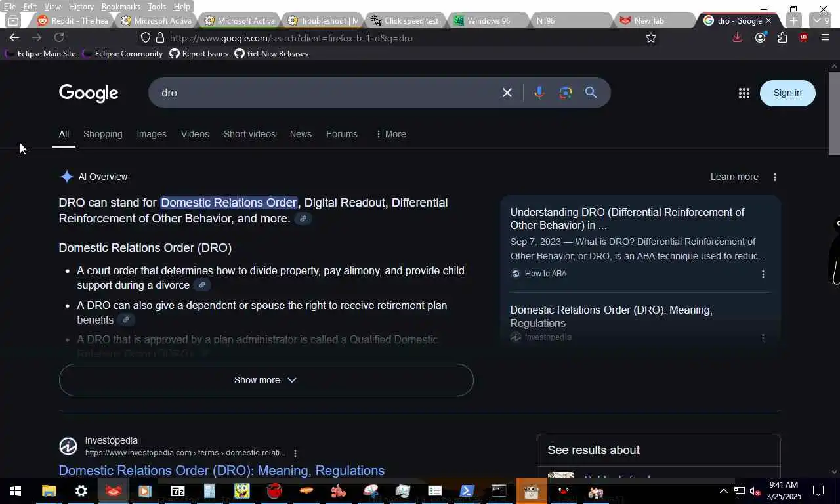
Task: Click the Google logo
Action: click(89, 93)
